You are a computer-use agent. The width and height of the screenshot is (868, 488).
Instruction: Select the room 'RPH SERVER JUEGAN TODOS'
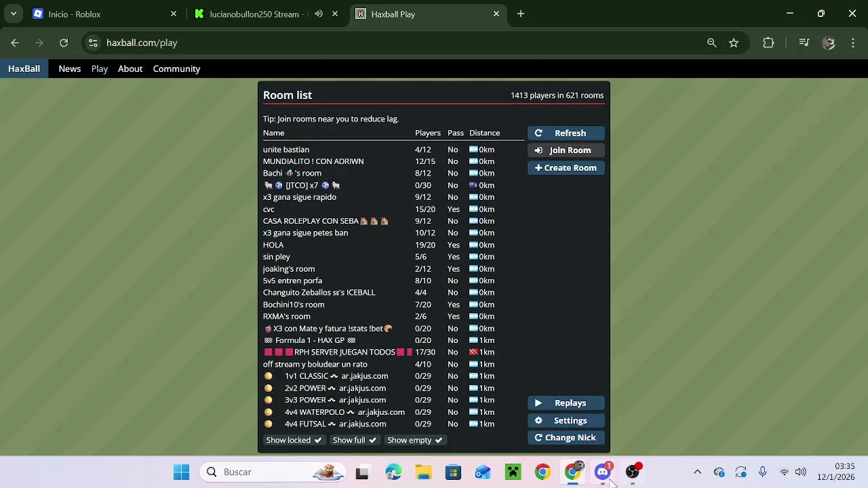[x=393, y=352]
